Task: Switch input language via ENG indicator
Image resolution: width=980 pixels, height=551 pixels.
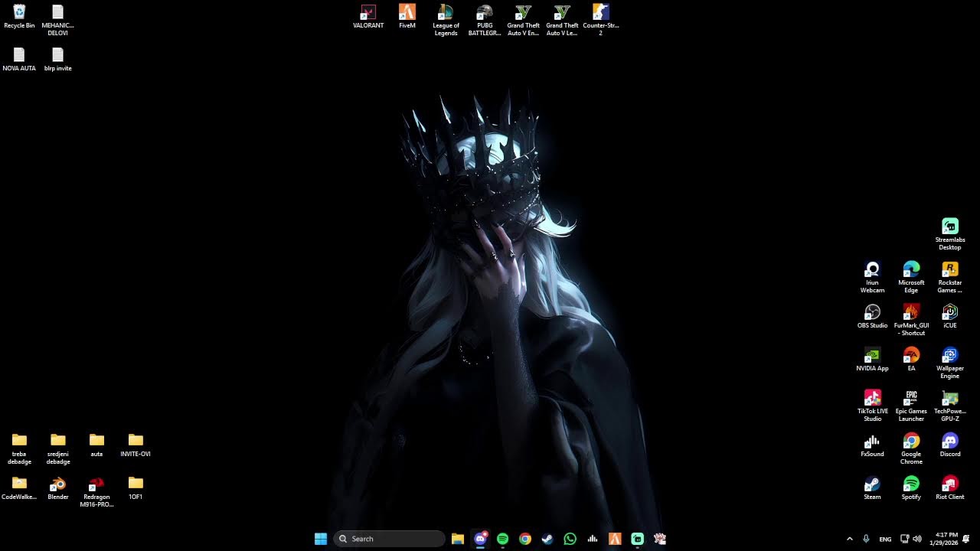Action: coord(885,539)
